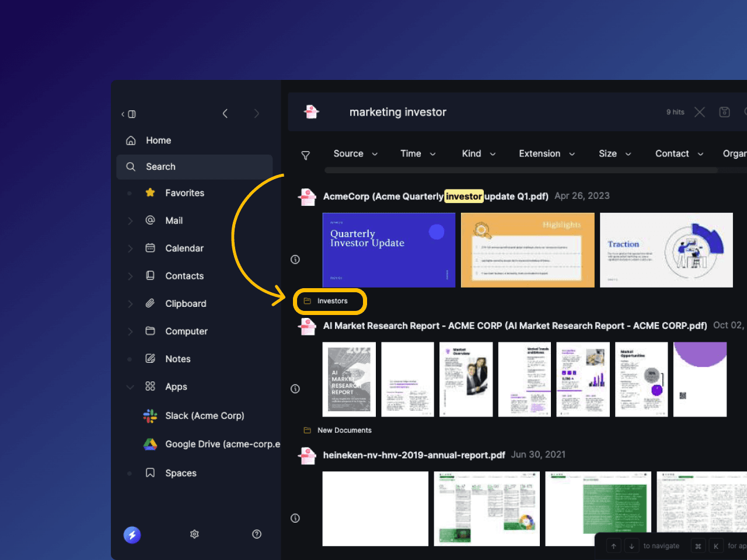
Task: Click the horizontal filter bar scrollbar
Action: (521, 170)
